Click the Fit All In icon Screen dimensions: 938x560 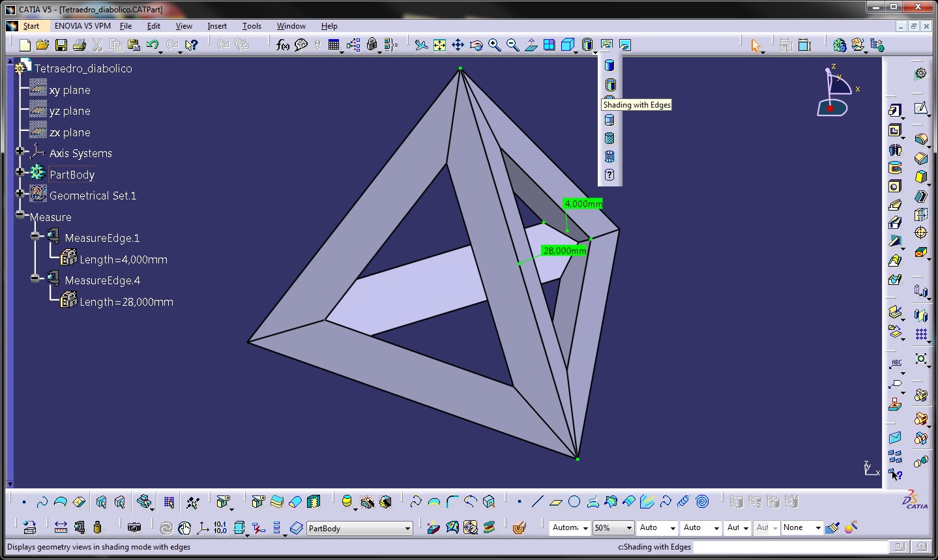pyautogui.click(x=440, y=45)
